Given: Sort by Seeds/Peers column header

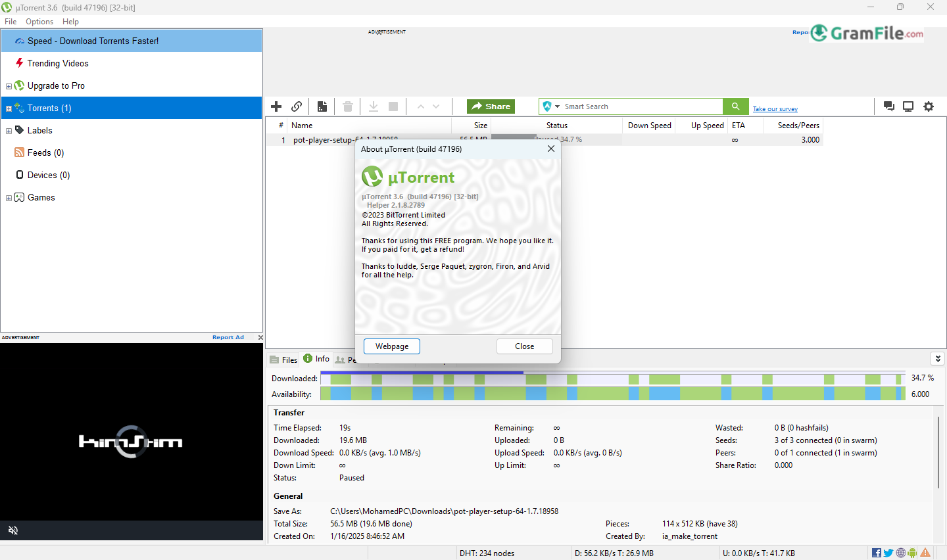Looking at the screenshot, I should point(794,125).
